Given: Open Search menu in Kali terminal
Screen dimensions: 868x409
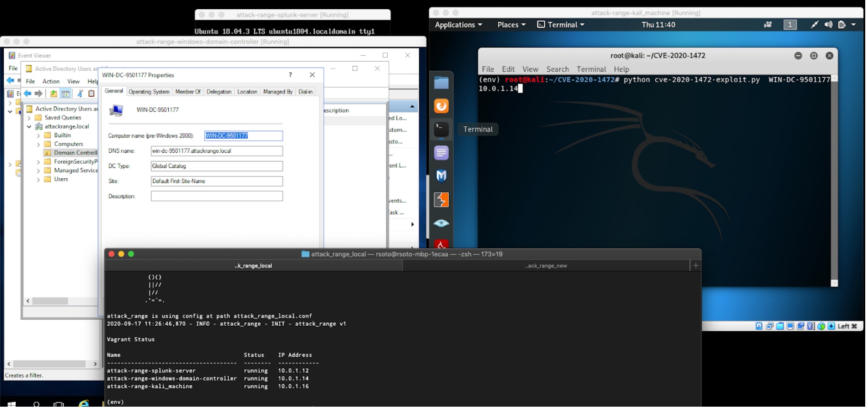Looking at the screenshot, I should [x=557, y=69].
